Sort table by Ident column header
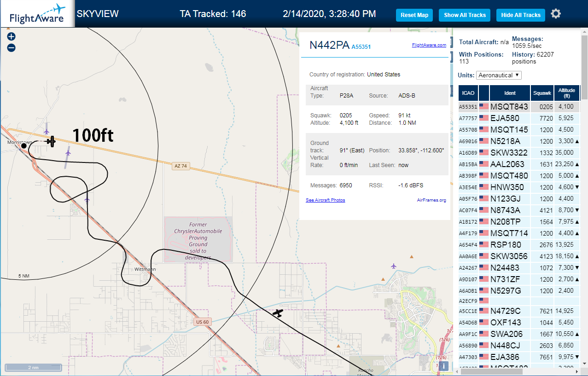Screen dimensions: 588x376 pyautogui.click(x=510, y=93)
